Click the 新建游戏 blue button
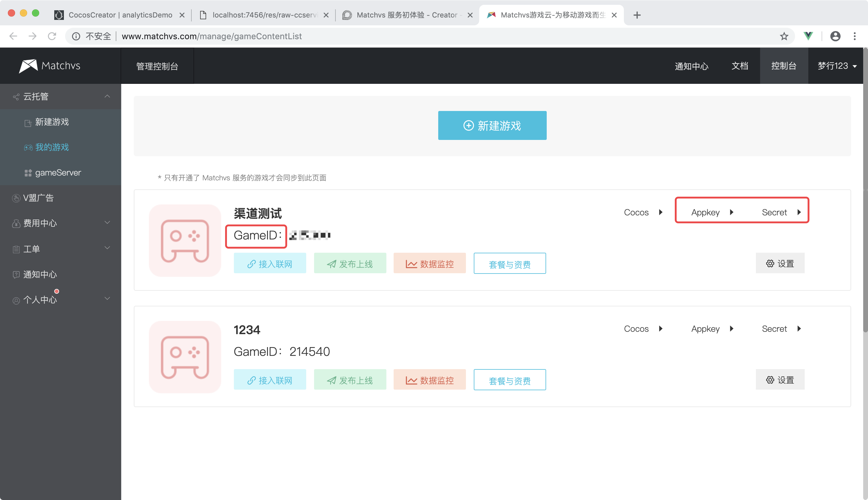The height and width of the screenshot is (500, 868). coord(492,125)
